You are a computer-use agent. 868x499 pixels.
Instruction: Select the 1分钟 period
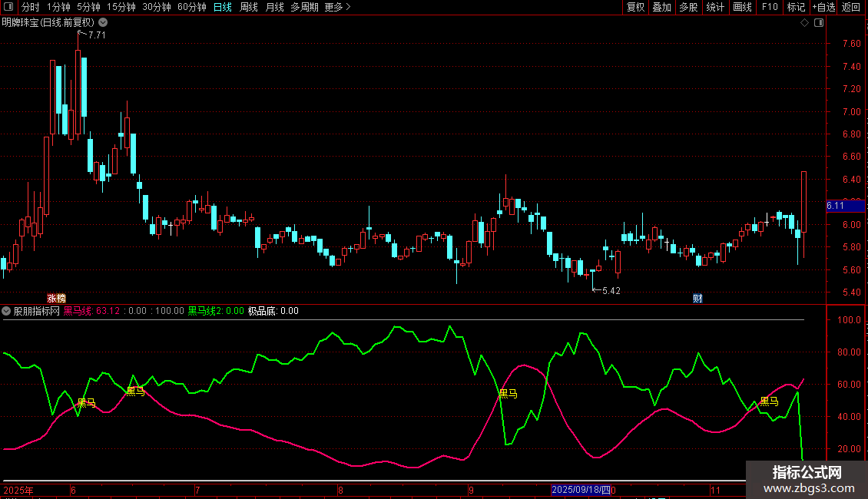58,7
